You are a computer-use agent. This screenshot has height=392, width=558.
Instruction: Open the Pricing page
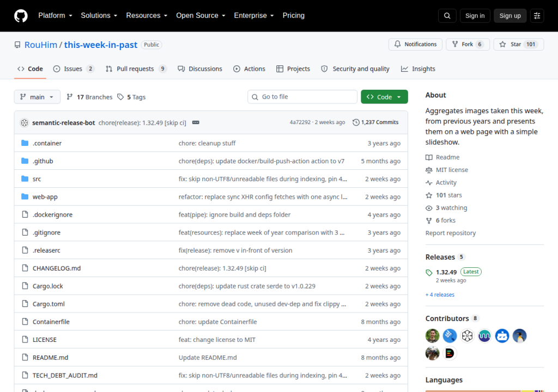coord(294,16)
